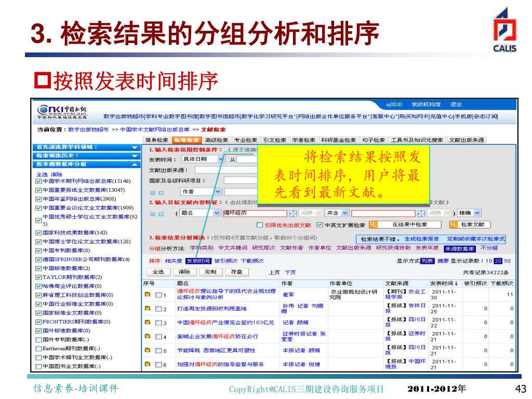Click the yellow document icon for result 3
Image resolution: width=532 pixels, height=399 pixels.
pyautogui.click(x=147, y=322)
